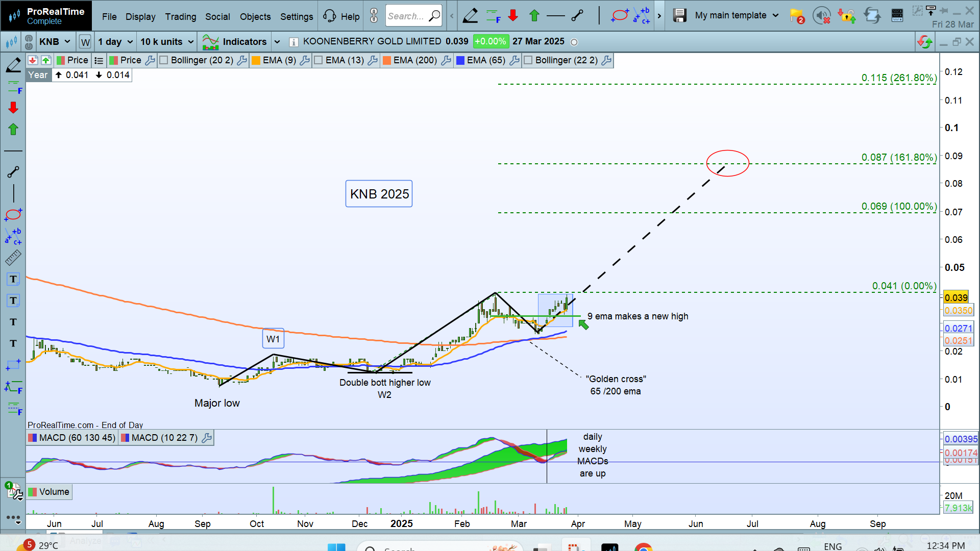Open settings wrench for MACD (10 22 7)
This screenshot has height=551, width=980.
coord(207,438)
